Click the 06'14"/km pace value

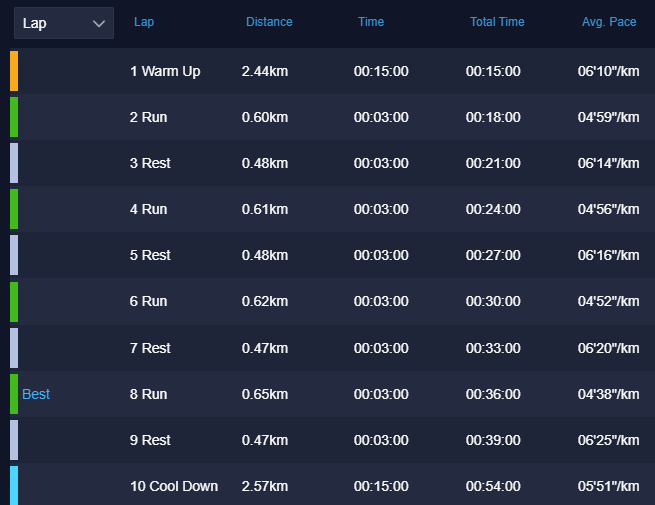pos(609,163)
